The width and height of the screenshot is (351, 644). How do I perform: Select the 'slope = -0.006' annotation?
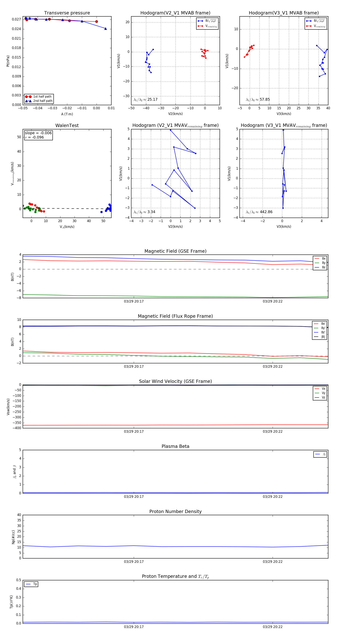[38, 133]
